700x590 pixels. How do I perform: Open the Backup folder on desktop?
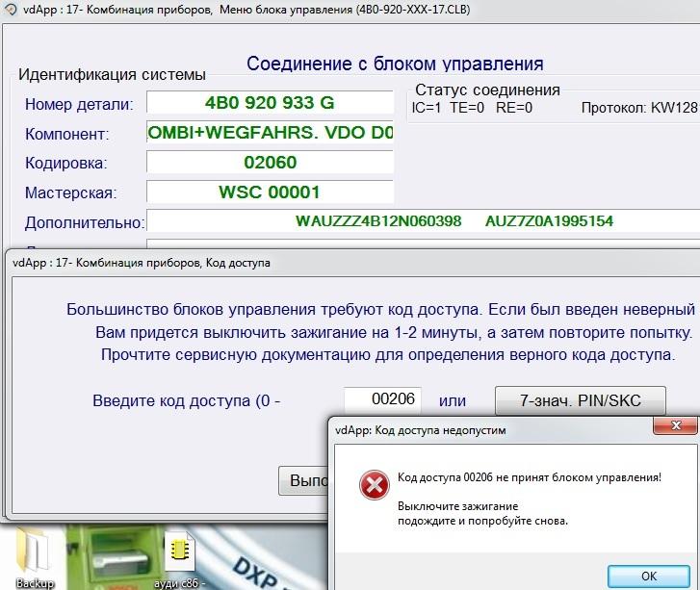35,558
